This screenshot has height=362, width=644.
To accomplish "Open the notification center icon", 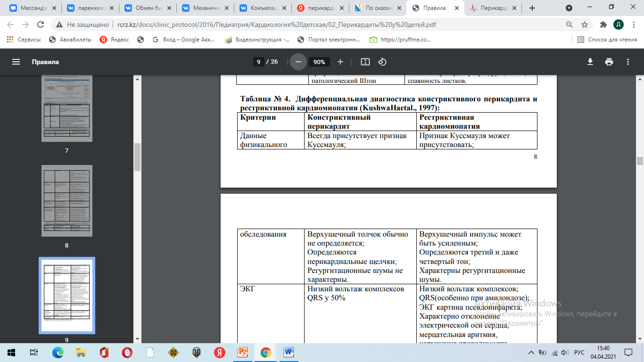I will pyautogui.click(x=628, y=352).
